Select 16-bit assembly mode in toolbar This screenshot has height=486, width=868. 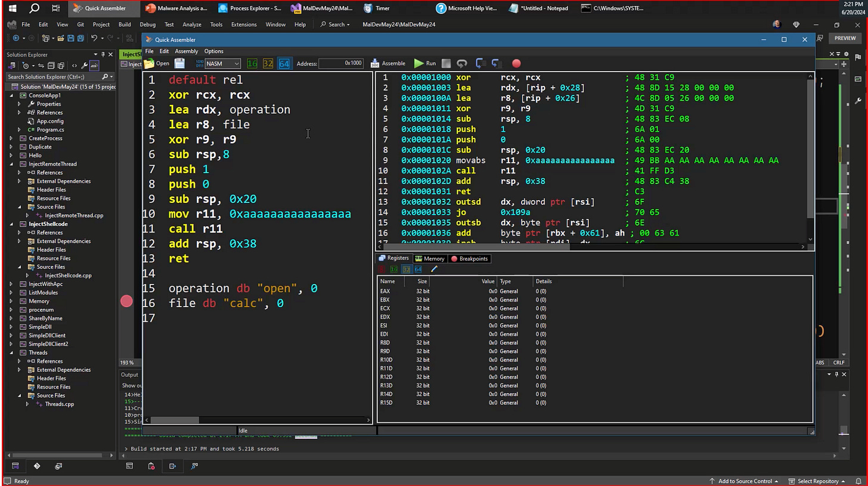[252, 63]
